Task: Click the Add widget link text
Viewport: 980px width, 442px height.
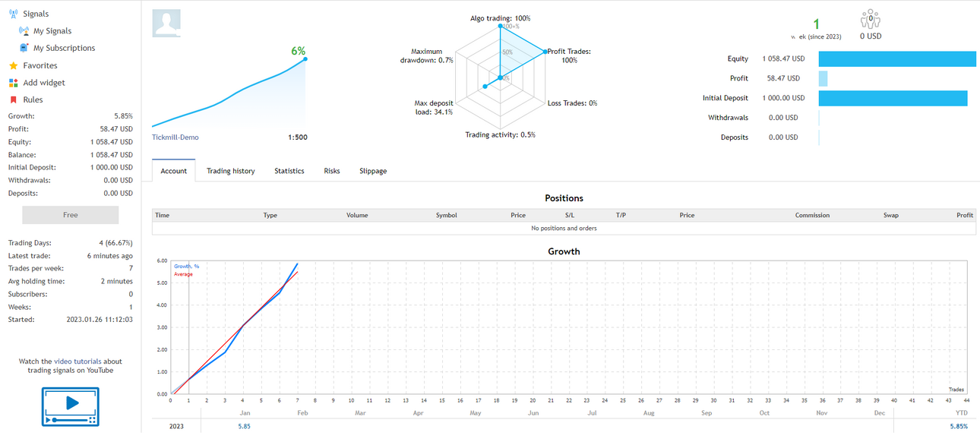Action: coord(44,83)
